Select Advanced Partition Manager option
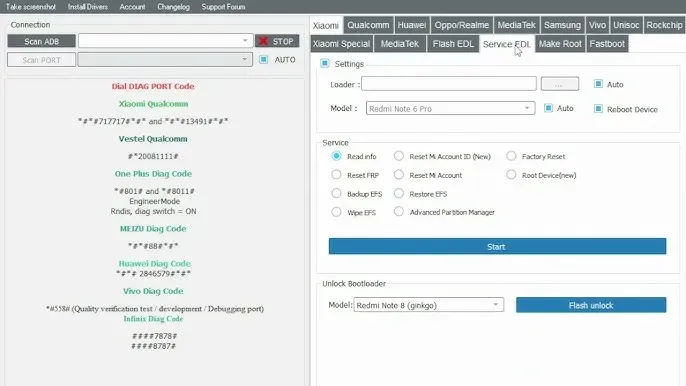 click(x=399, y=211)
